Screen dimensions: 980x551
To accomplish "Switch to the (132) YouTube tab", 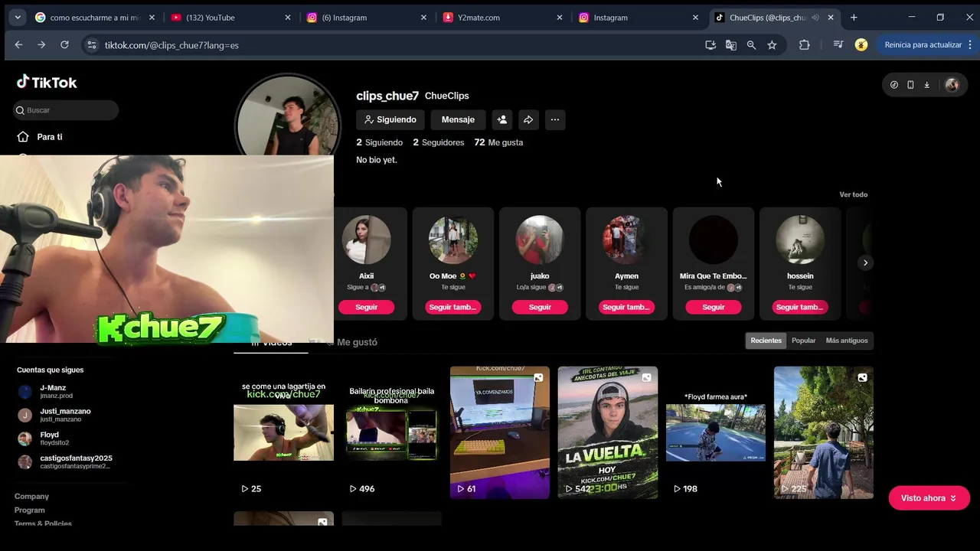I will point(230,18).
